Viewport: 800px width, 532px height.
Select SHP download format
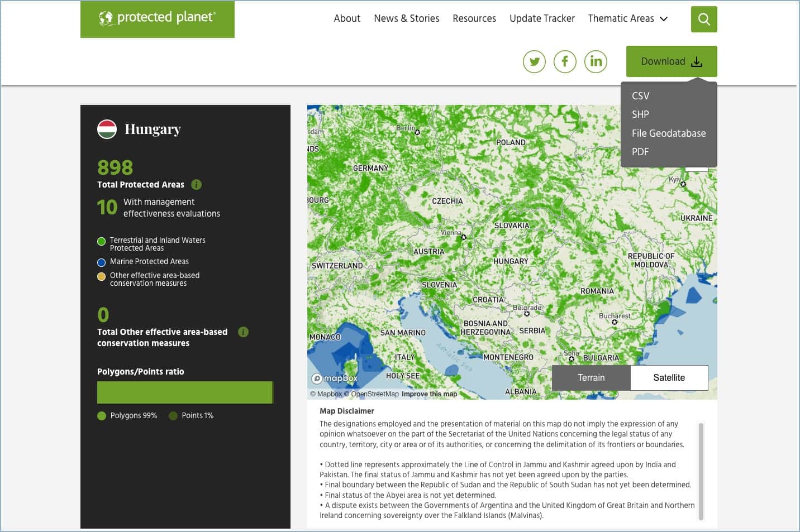[640, 114]
